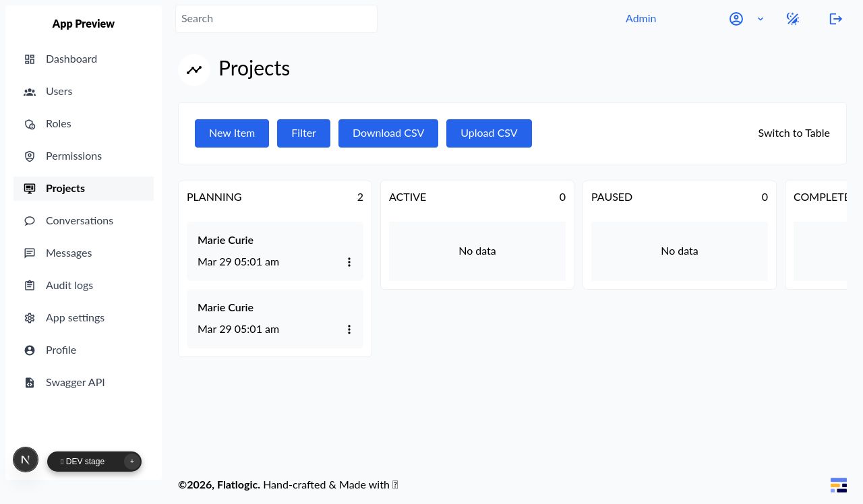Viewport: 863px width, 504px height.
Task: Click the New Item button
Action: pos(232,133)
